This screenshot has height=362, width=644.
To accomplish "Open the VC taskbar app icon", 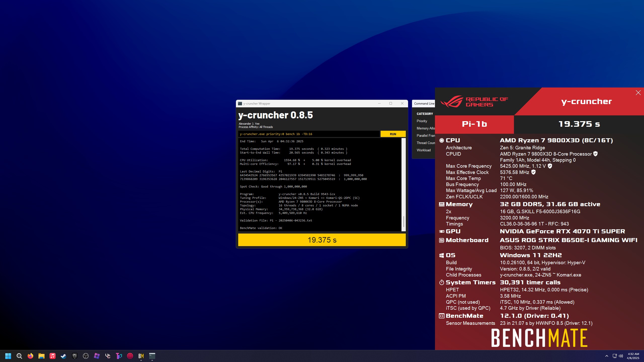I will (108, 356).
